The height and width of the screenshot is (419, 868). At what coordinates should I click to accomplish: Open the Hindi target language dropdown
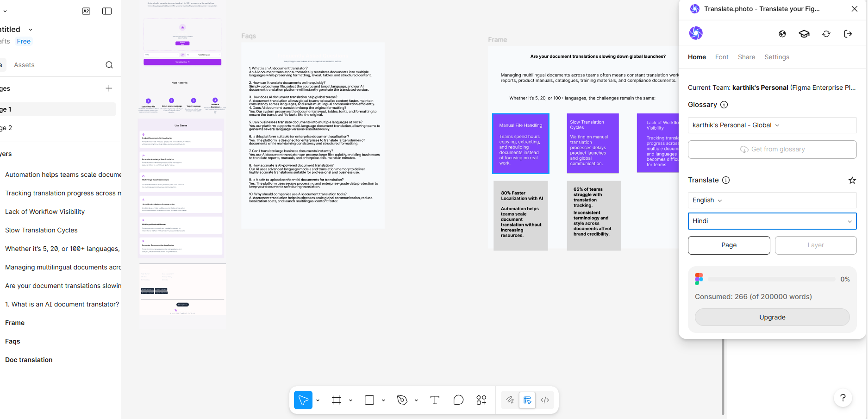[772, 221]
